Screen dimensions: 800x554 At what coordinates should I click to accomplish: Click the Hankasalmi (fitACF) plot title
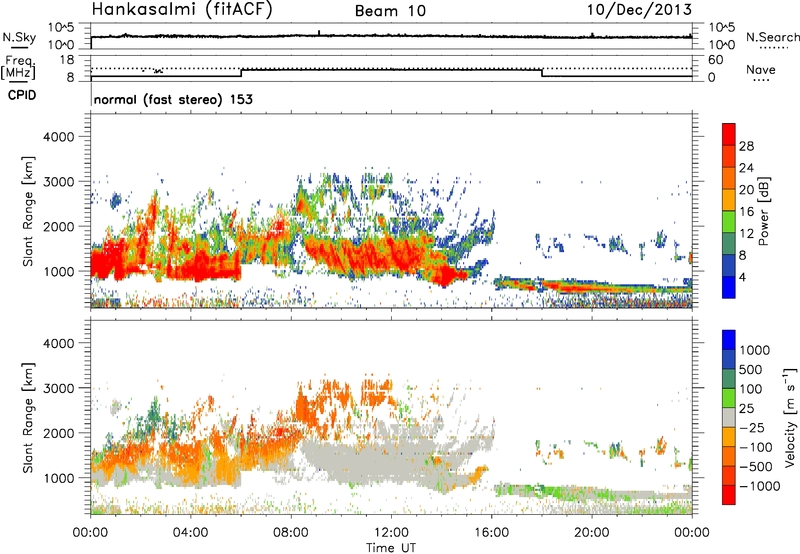pyautogui.click(x=182, y=10)
